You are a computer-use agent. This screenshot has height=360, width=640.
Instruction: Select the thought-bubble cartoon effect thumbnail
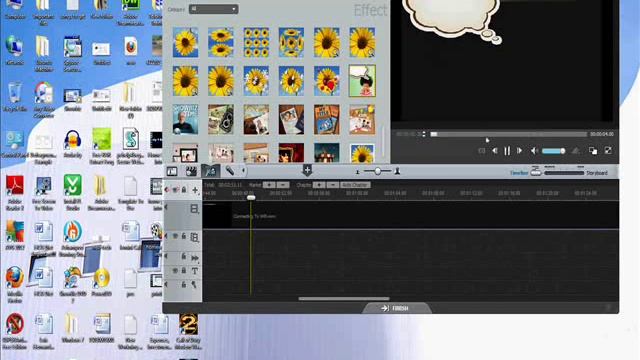362,81
